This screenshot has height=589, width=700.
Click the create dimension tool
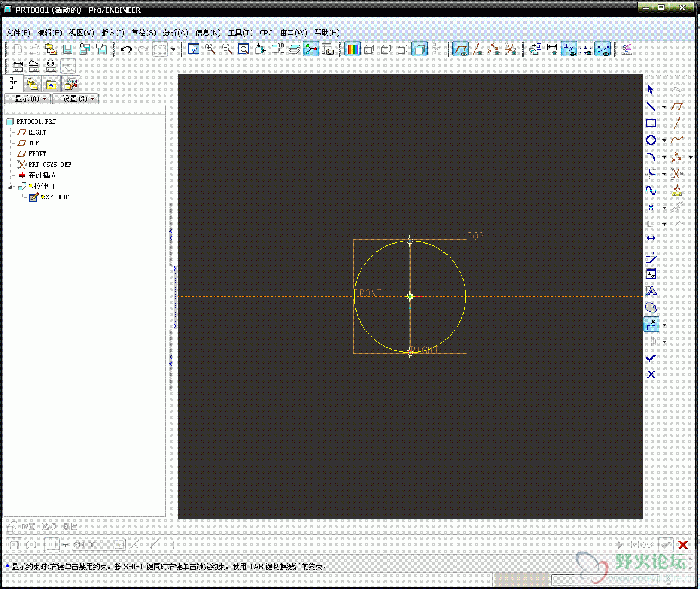pos(651,240)
